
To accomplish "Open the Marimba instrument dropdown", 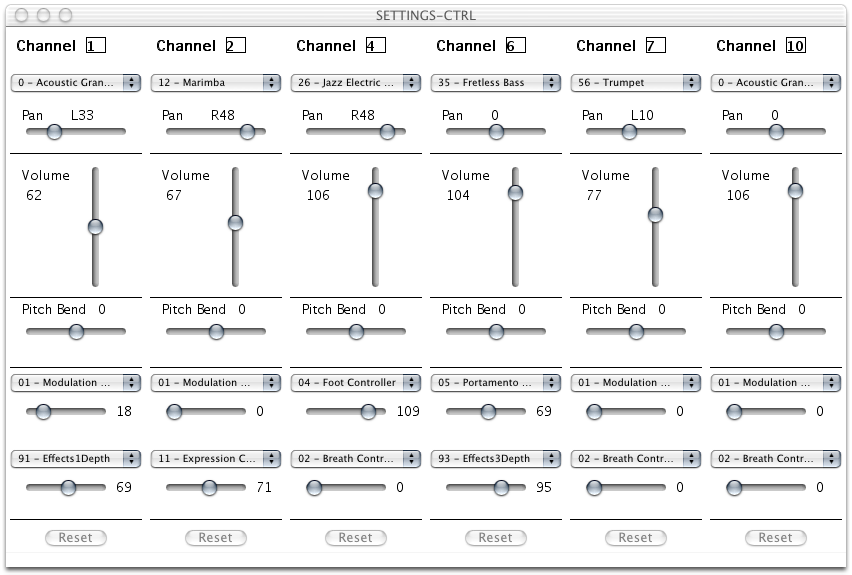I will click(x=216, y=83).
